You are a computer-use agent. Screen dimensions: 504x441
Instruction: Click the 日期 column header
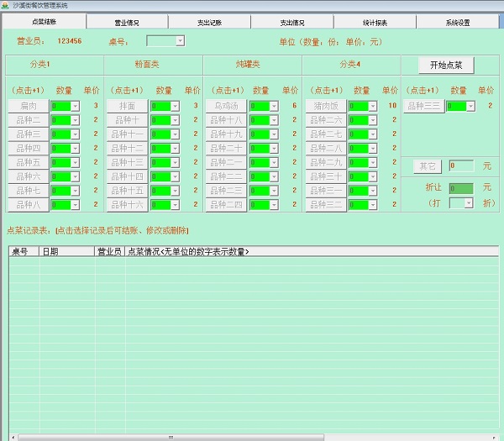click(66, 251)
